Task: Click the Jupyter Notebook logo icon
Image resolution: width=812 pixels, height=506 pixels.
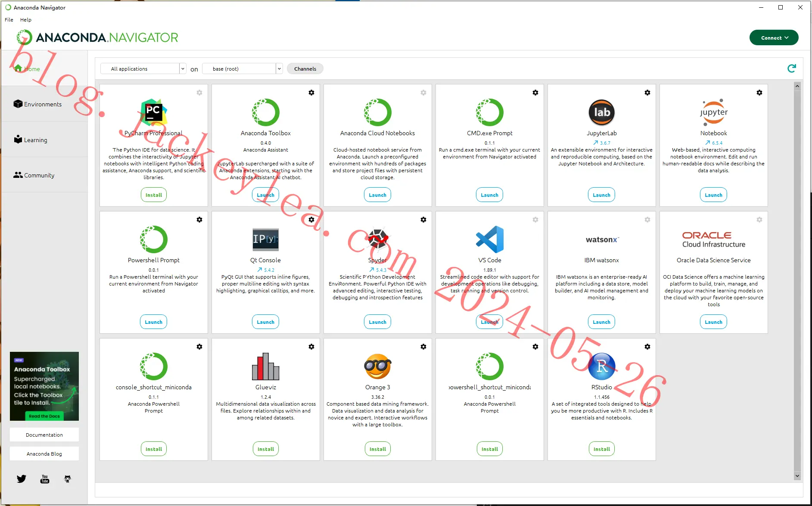Action: pos(714,112)
